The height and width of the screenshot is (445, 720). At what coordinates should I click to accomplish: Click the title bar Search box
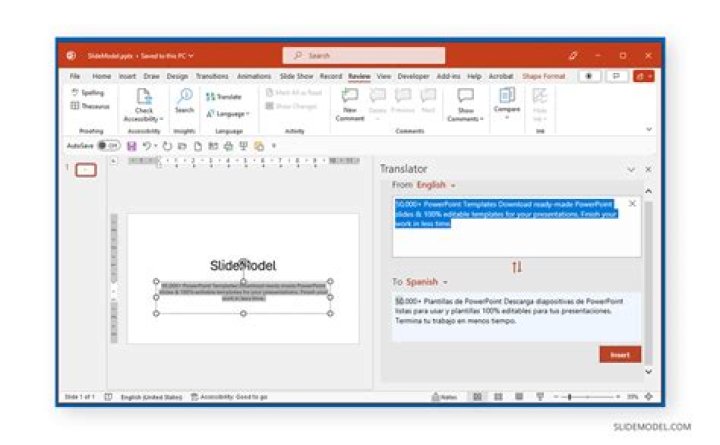click(x=364, y=56)
